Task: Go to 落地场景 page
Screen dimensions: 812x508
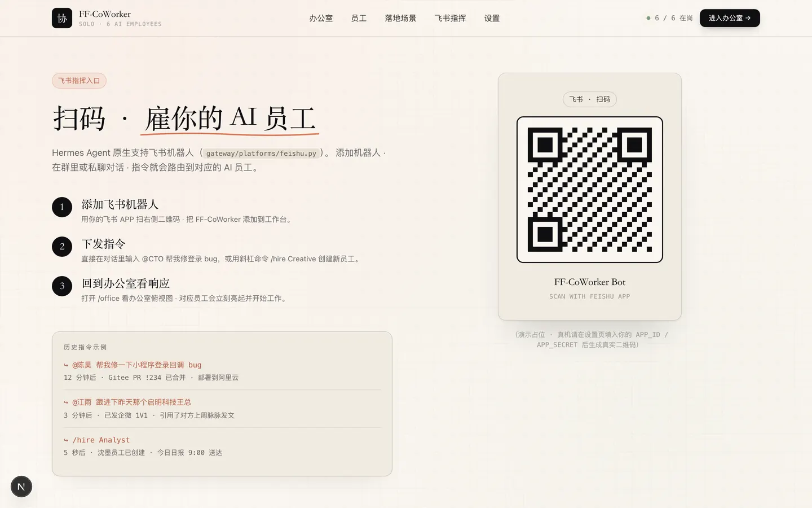Action: (400, 18)
